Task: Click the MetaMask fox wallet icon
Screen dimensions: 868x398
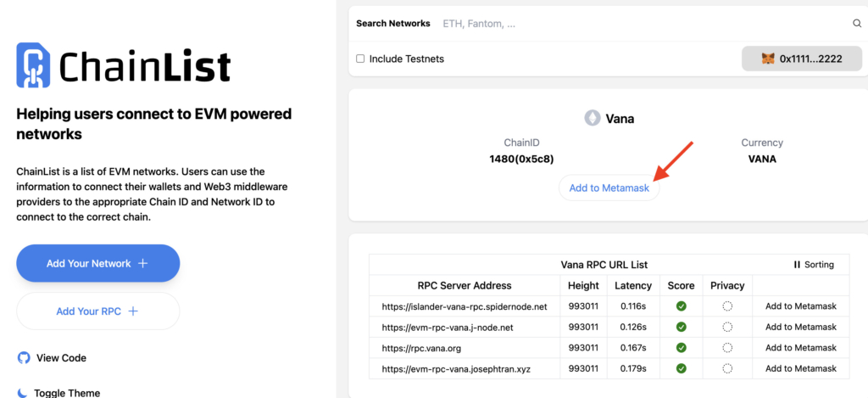Action: point(768,59)
